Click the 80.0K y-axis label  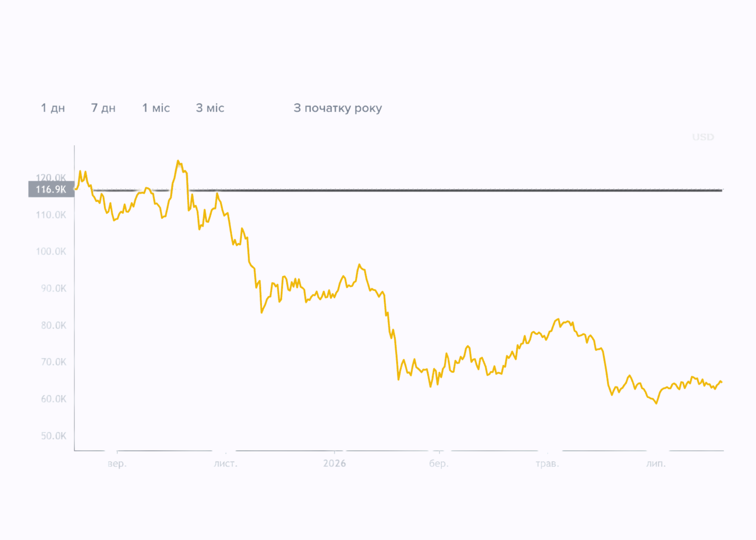[x=54, y=325]
